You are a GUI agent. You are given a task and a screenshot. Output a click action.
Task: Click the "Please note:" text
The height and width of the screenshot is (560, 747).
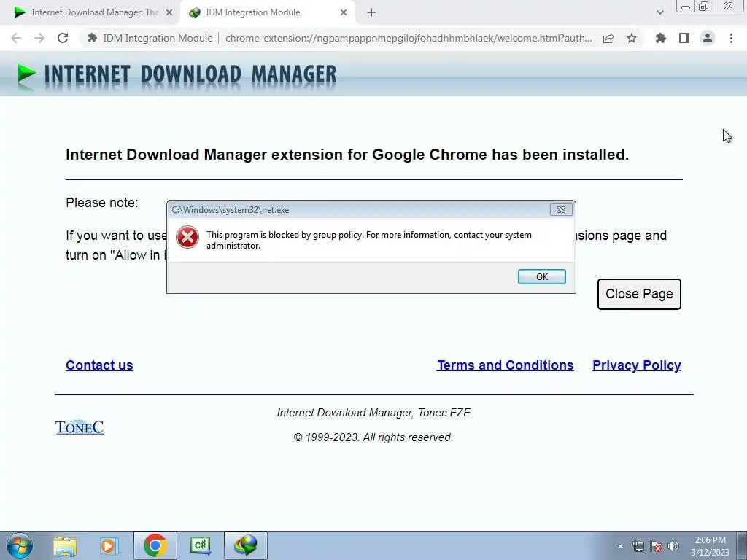click(102, 203)
